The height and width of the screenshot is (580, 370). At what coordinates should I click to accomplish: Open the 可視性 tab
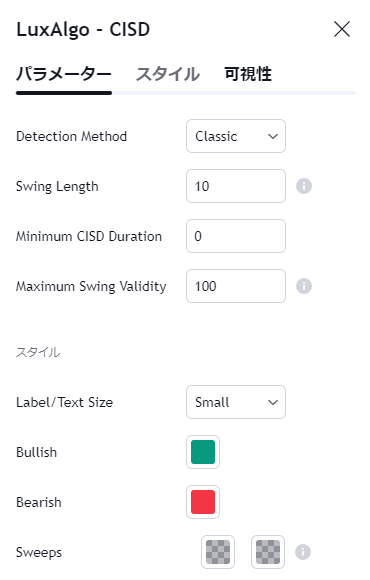248,74
